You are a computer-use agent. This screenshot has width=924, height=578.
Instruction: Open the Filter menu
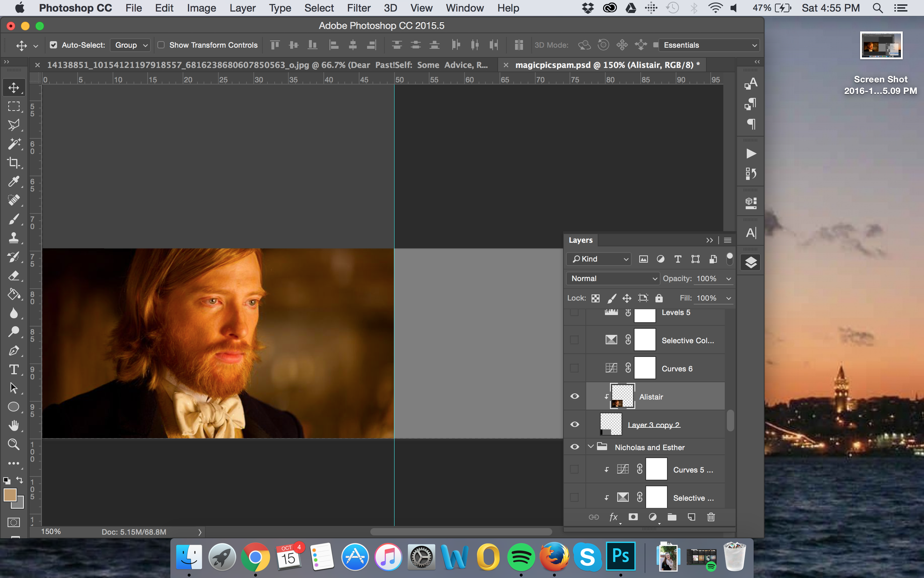tap(358, 8)
